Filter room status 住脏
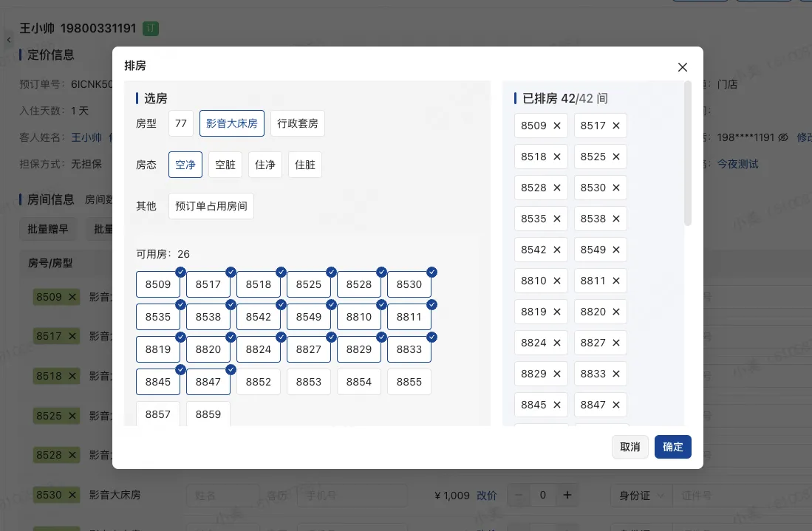 [305, 165]
